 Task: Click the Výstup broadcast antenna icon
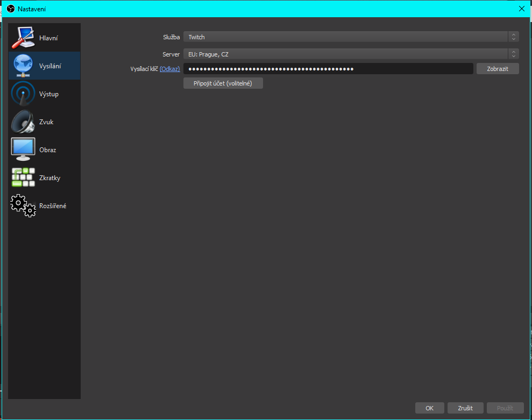(23, 94)
